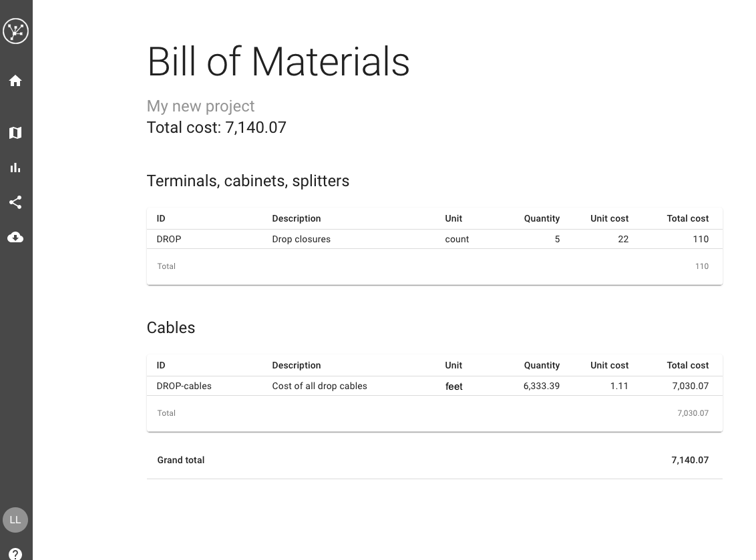Click the Cables section heading
The width and height of the screenshot is (756, 560).
170,328
